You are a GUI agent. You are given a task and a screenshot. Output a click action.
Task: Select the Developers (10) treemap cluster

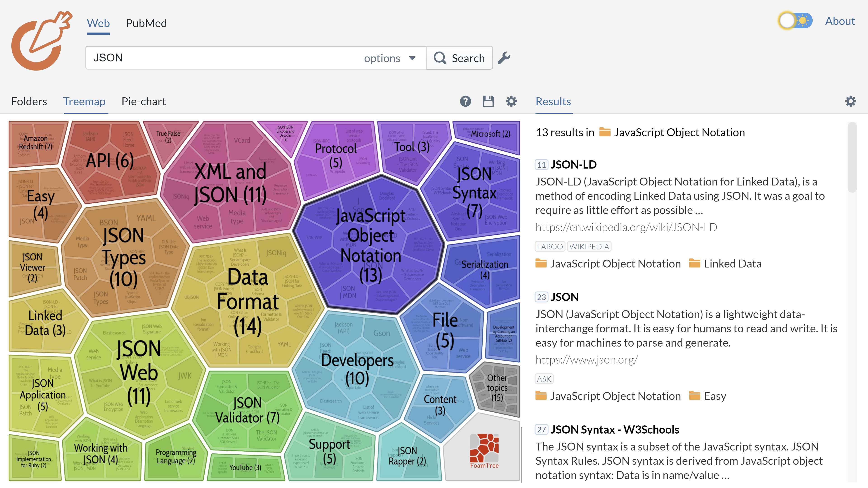357,369
